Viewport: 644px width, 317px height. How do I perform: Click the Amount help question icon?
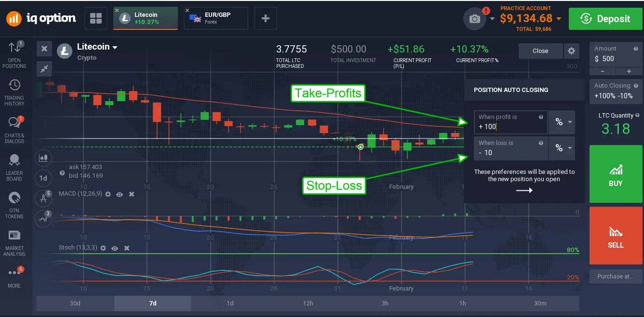[636, 49]
